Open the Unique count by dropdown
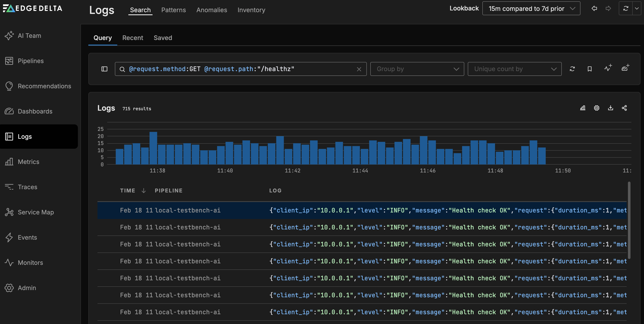The width and height of the screenshot is (644, 324). tap(514, 69)
